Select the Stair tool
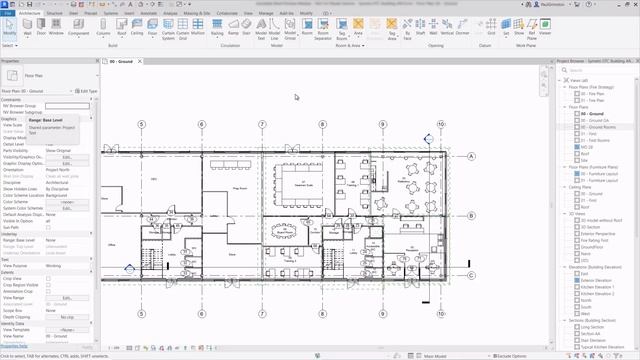This screenshot has width=640, height=360. 247,27
